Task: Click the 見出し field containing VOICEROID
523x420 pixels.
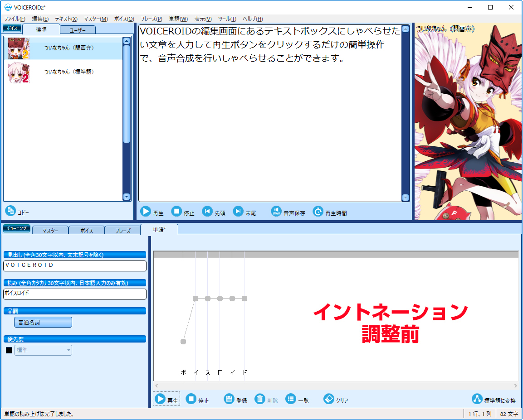Action: [75, 266]
